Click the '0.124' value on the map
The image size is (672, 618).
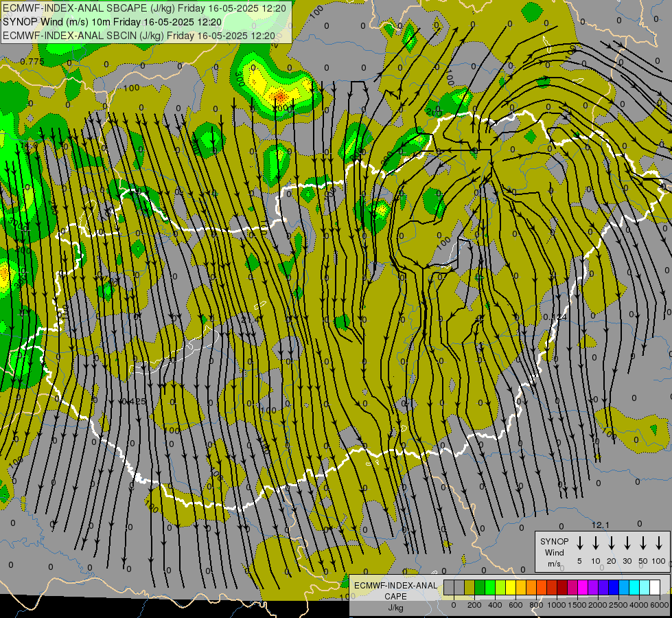click(x=555, y=317)
